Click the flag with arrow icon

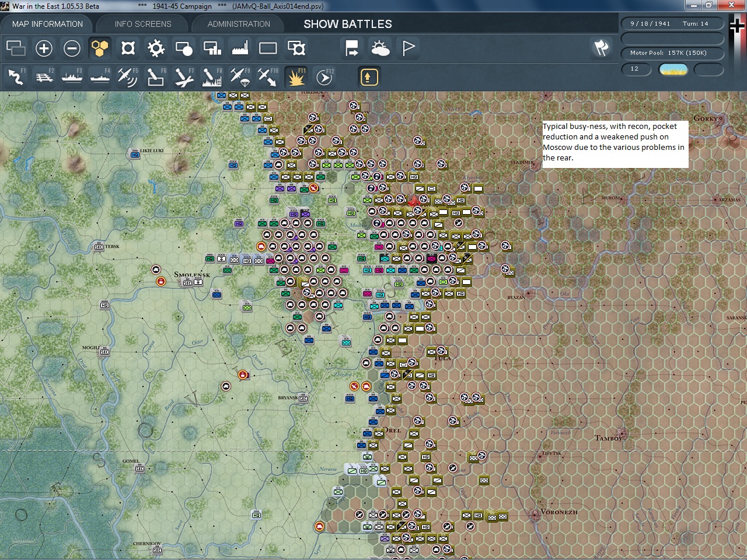[x=352, y=48]
